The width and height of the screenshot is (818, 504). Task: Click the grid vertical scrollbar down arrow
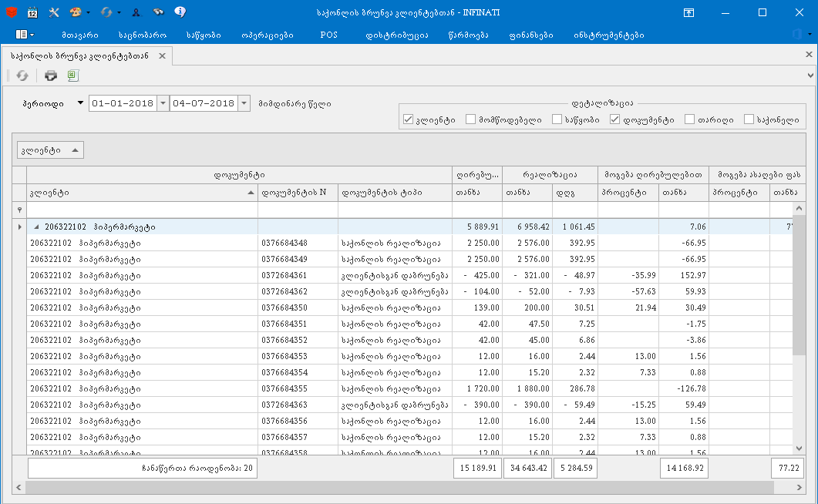(799, 449)
